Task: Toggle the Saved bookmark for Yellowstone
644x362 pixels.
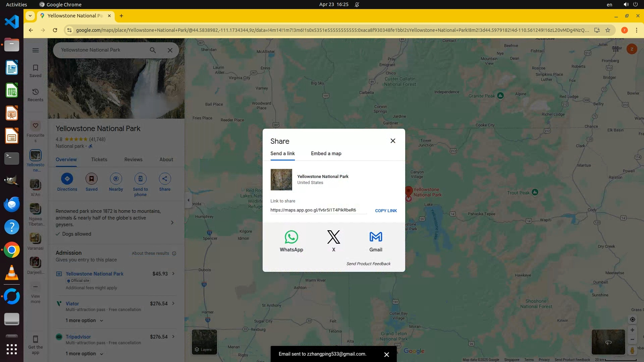Action: click(91, 179)
